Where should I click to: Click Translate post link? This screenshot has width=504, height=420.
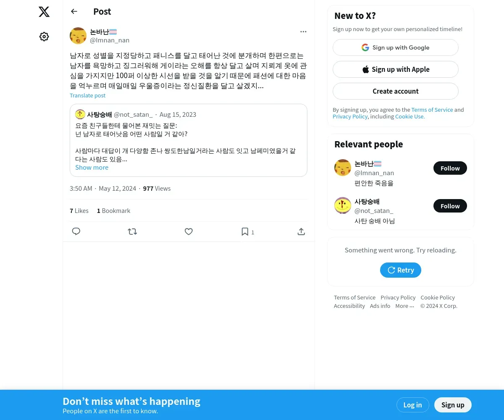click(87, 95)
